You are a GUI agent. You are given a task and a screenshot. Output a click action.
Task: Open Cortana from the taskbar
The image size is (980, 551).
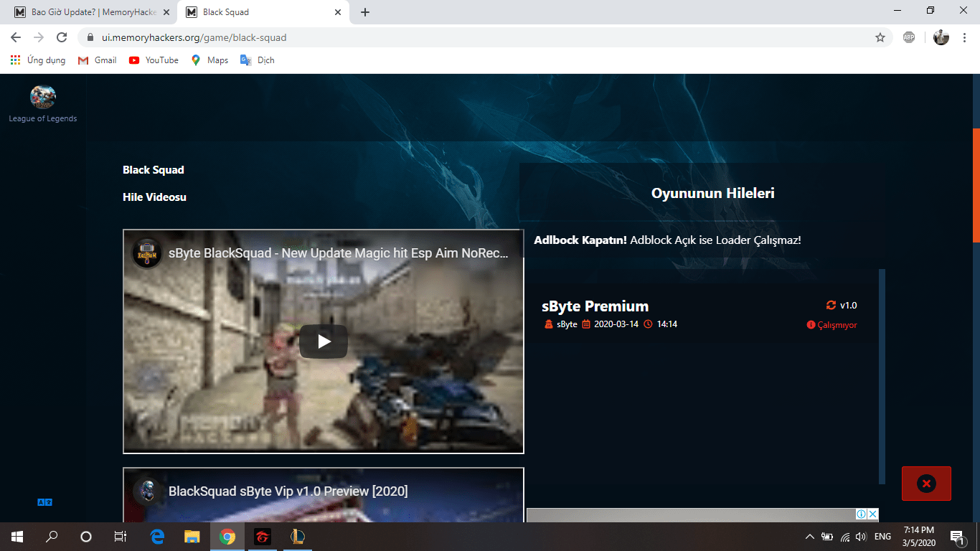(86, 536)
